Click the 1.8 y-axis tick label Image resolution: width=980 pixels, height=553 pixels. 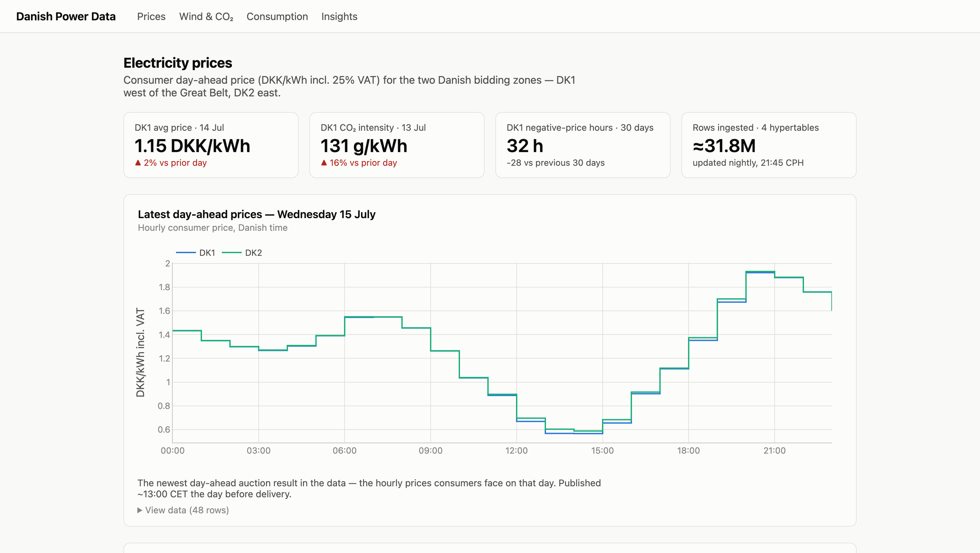[164, 287]
